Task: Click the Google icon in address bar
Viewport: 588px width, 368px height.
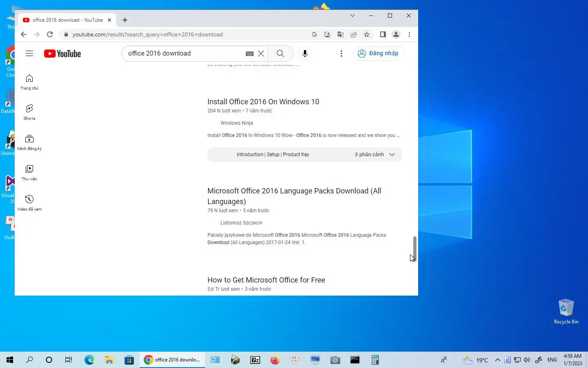Action: click(314, 34)
